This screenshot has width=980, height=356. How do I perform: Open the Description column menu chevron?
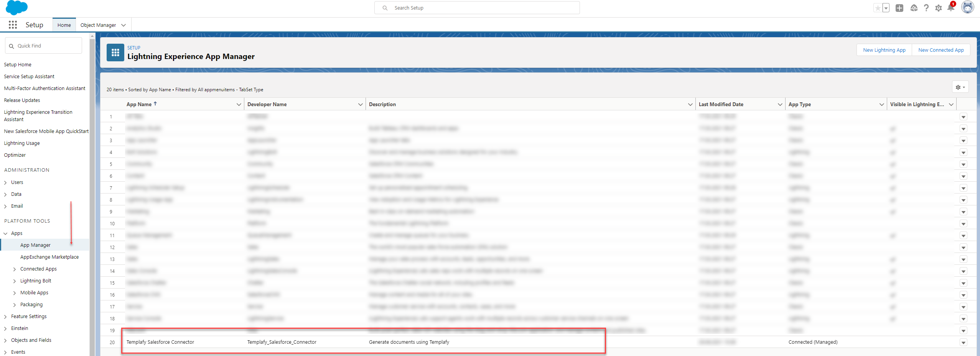pos(690,105)
